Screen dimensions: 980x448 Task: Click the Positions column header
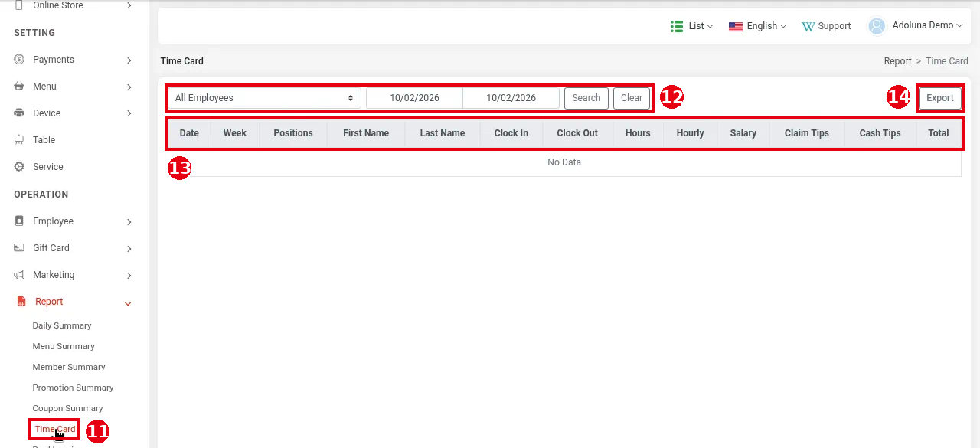[x=293, y=133]
